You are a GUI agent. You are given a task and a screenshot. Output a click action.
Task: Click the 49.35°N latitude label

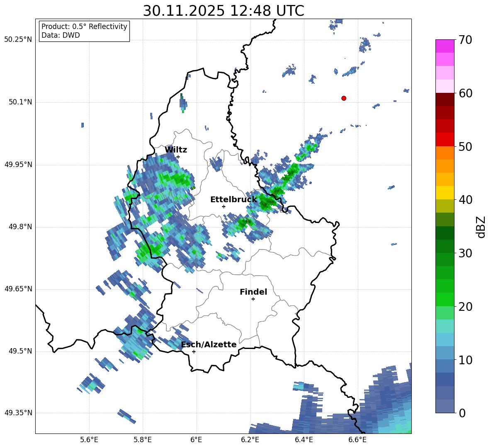pyautogui.click(x=18, y=413)
